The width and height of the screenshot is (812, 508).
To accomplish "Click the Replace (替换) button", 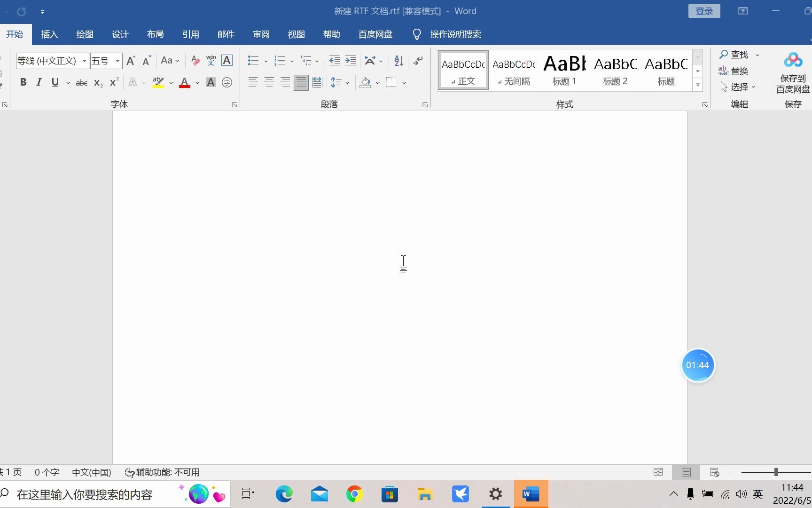I will (x=734, y=71).
